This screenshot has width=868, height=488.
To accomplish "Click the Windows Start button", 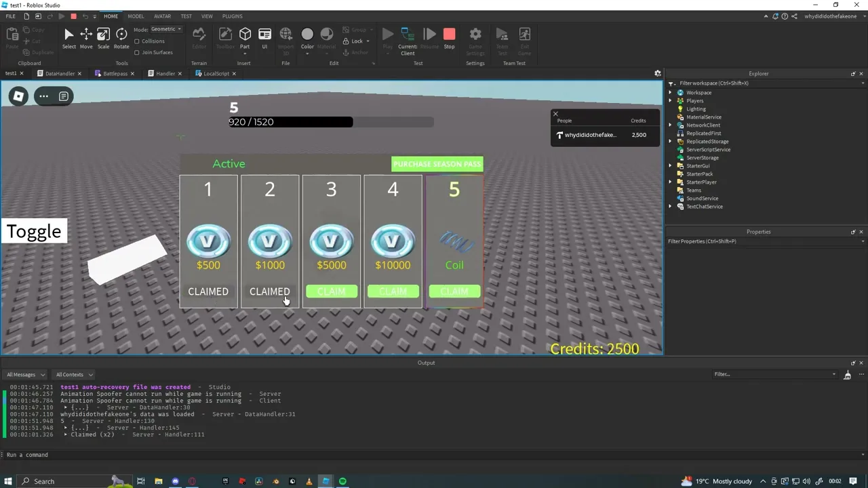I will pos(8,481).
